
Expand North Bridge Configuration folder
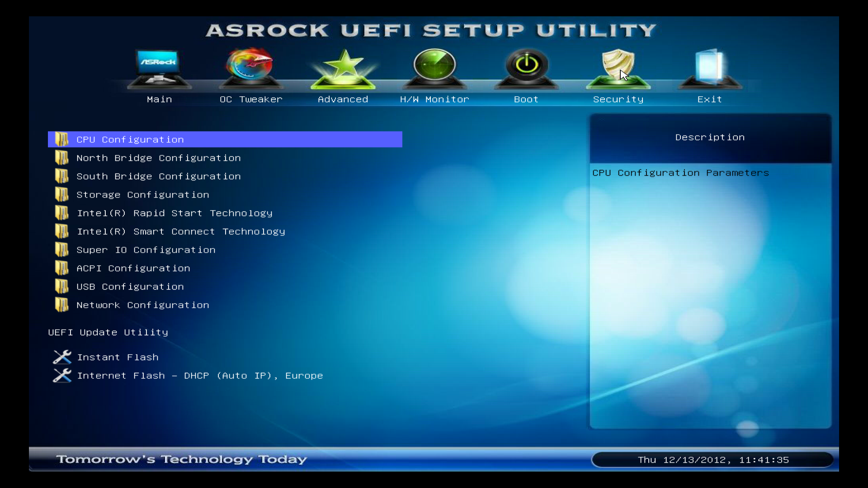(x=158, y=158)
